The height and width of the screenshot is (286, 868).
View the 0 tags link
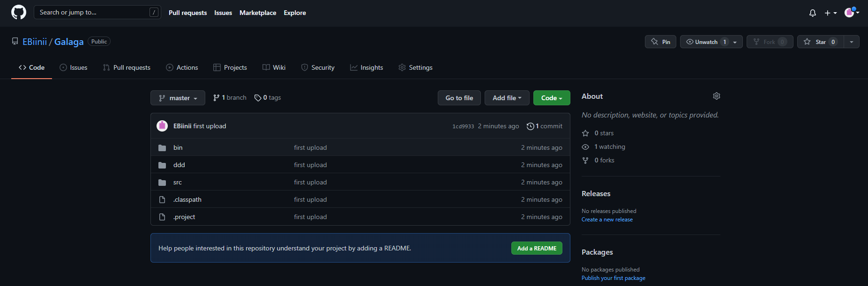click(x=268, y=97)
